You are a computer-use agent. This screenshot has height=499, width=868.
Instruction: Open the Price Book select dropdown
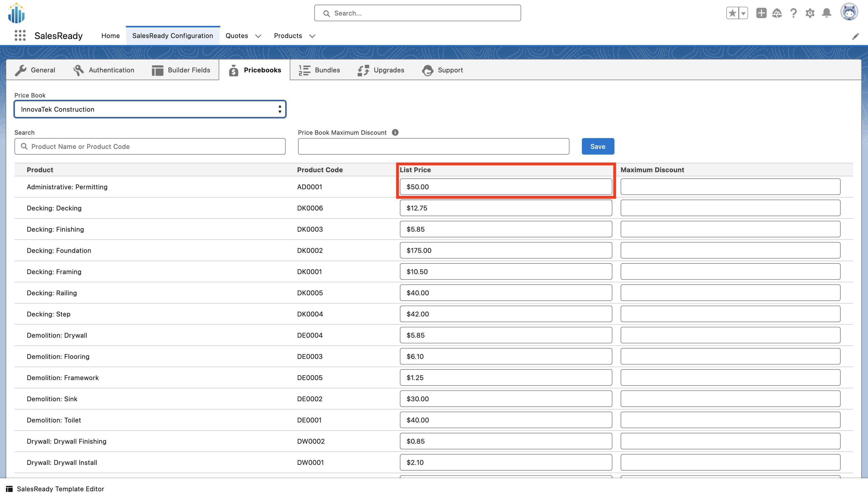pos(150,109)
